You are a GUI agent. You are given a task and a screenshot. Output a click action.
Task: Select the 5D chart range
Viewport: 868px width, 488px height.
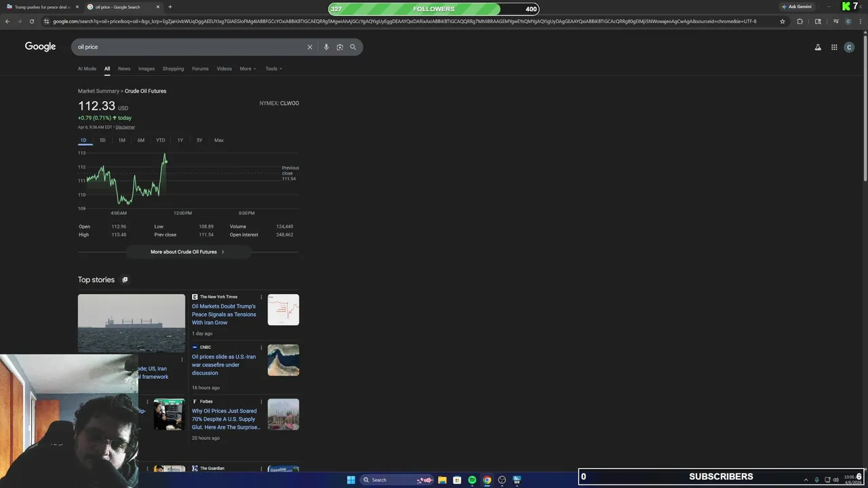click(102, 140)
